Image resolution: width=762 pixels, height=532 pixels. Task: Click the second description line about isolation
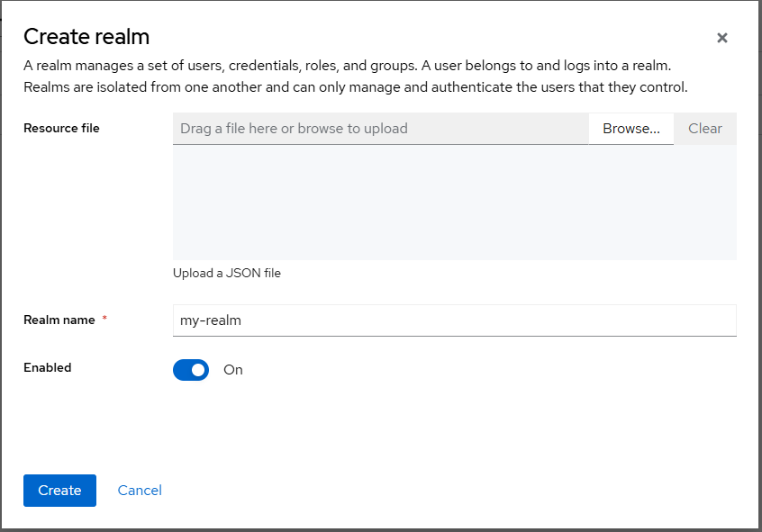pyautogui.click(x=355, y=87)
